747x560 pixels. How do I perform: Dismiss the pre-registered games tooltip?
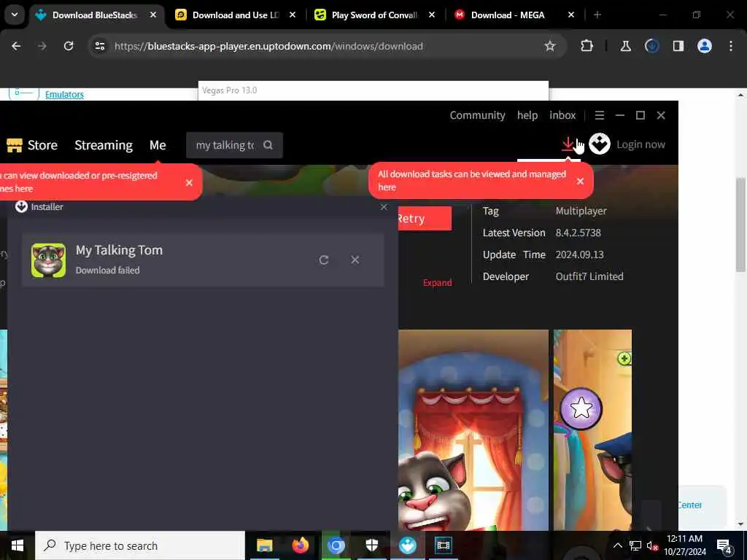coord(189,182)
